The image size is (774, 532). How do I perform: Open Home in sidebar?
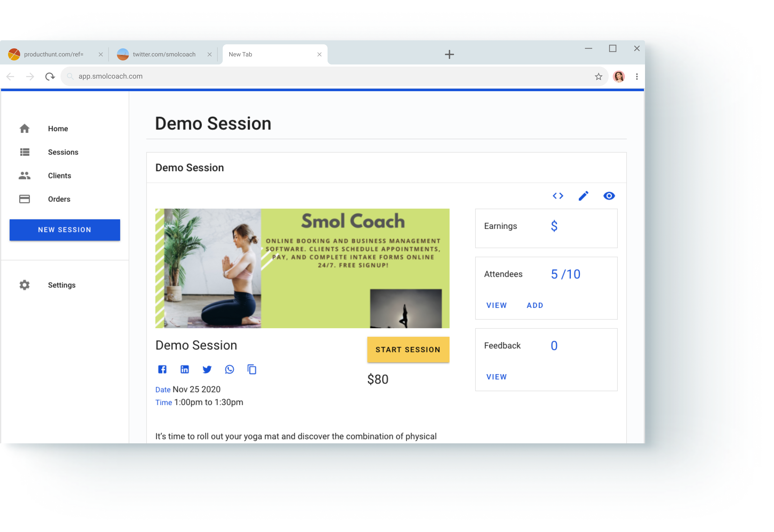click(58, 129)
